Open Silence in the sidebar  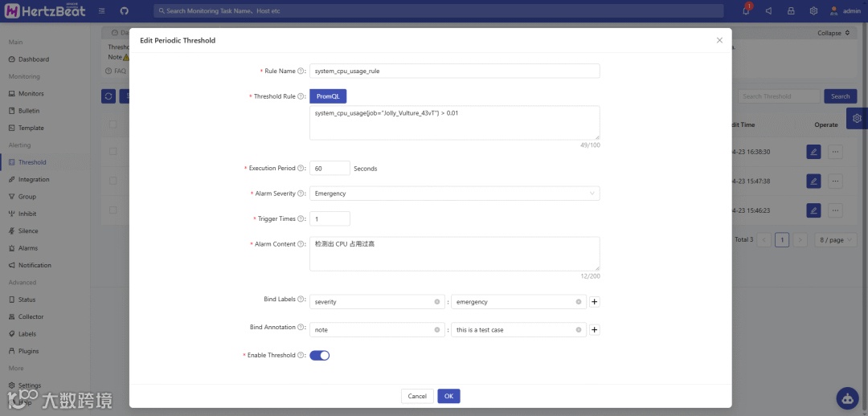[28, 230]
